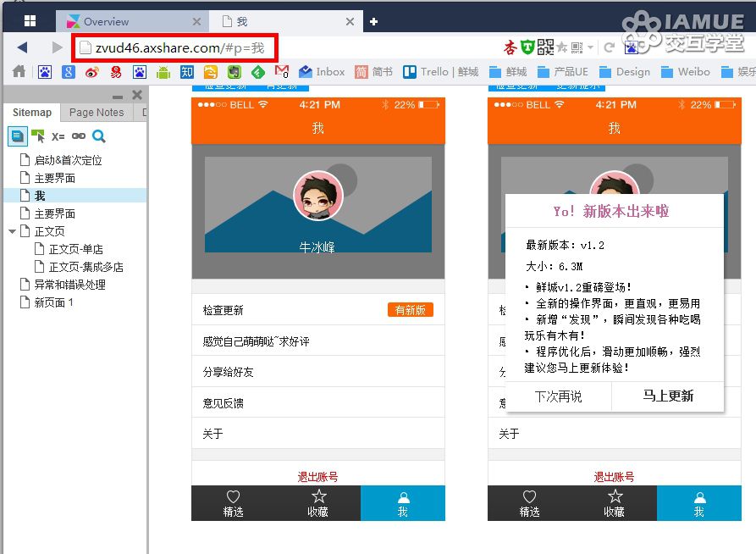Select the 收藏 star tab in left mockup
The height and width of the screenshot is (554, 756).
pos(318,503)
